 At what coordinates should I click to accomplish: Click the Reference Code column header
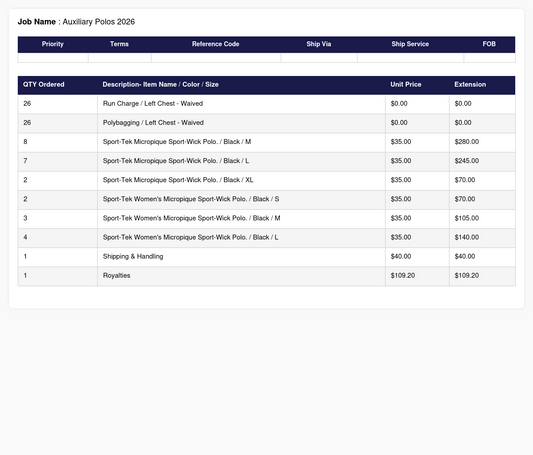tap(216, 44)
